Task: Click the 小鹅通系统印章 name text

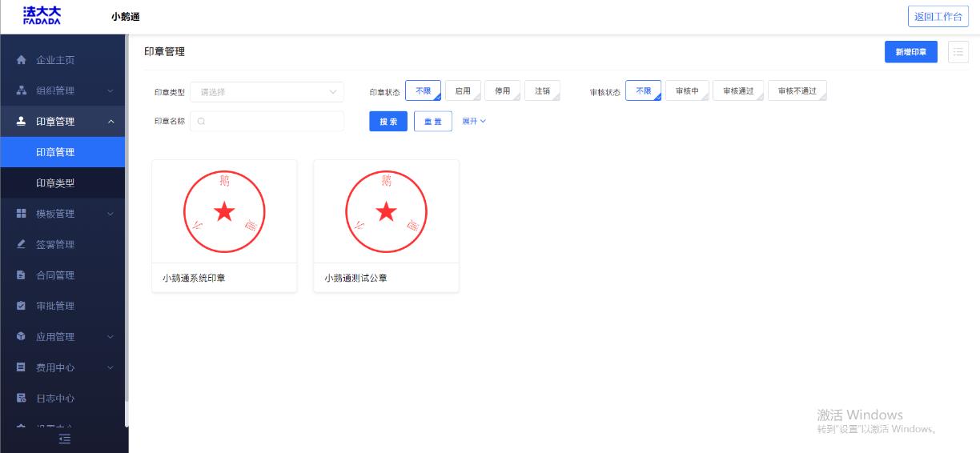Action: pos(194,278)
